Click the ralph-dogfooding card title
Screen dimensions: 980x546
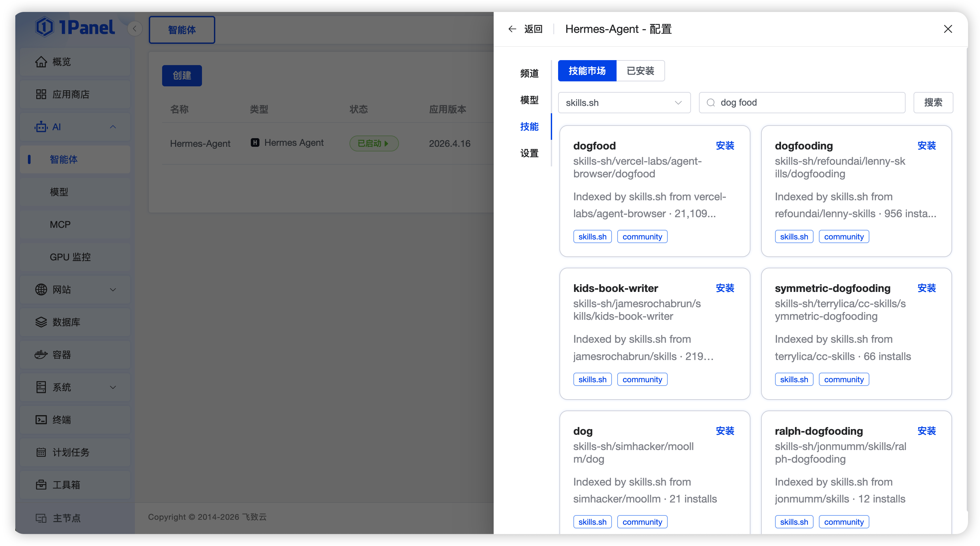819,431
